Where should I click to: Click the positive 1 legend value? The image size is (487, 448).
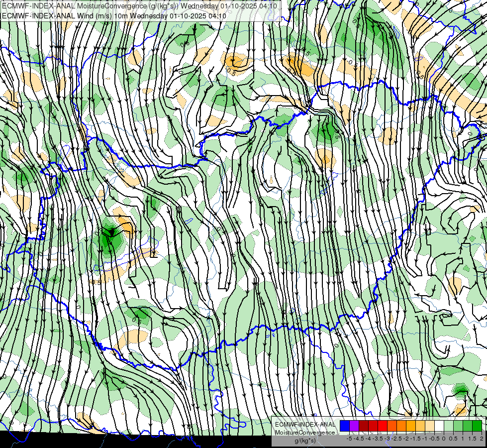point(463,439)
